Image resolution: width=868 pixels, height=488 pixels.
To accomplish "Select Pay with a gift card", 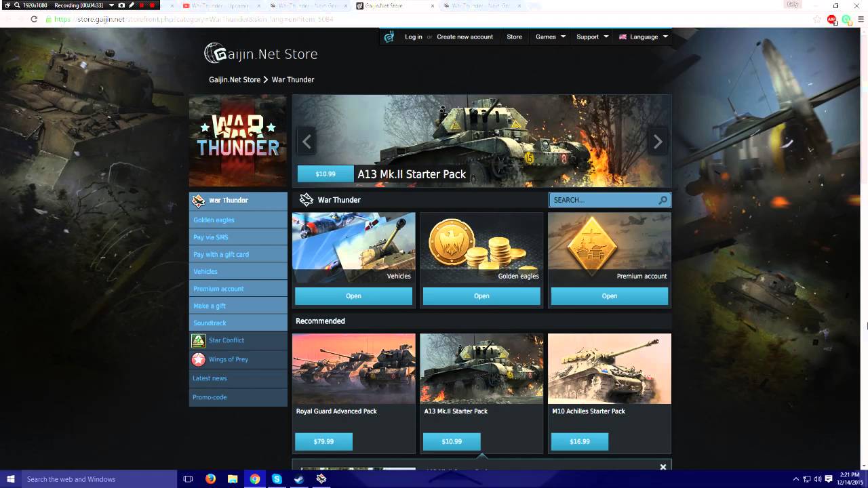I will [238, 254].
